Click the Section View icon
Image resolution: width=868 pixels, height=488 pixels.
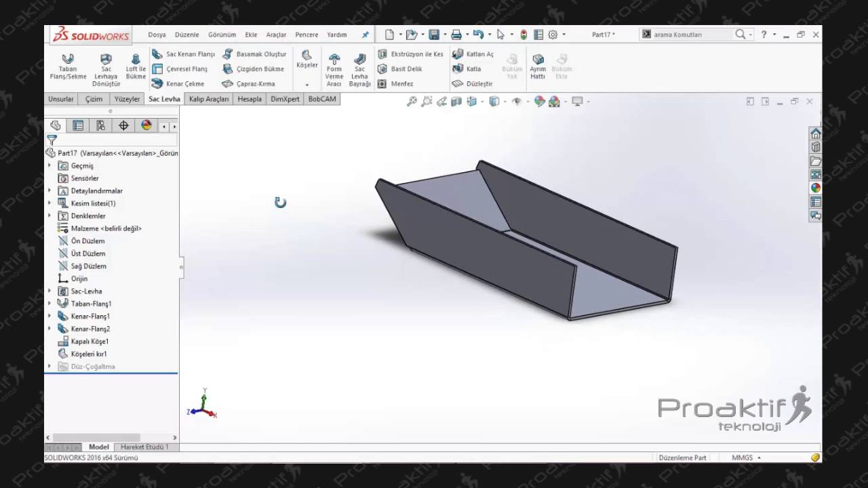456,102
